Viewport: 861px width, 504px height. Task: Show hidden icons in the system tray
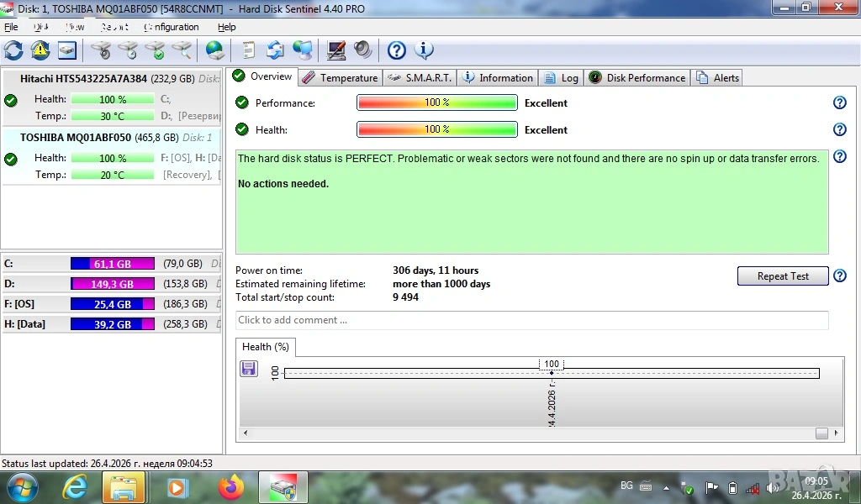point(666,487)
